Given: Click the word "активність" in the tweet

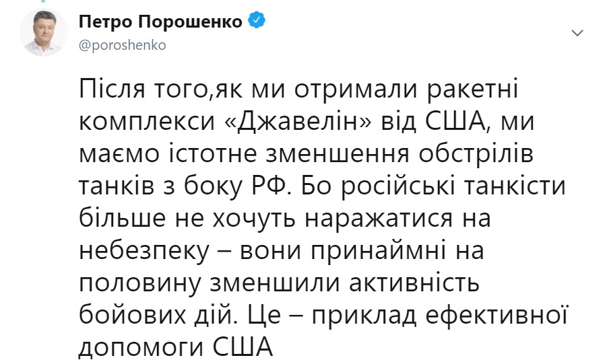Looking at the screenshot, I should [414, 283].
